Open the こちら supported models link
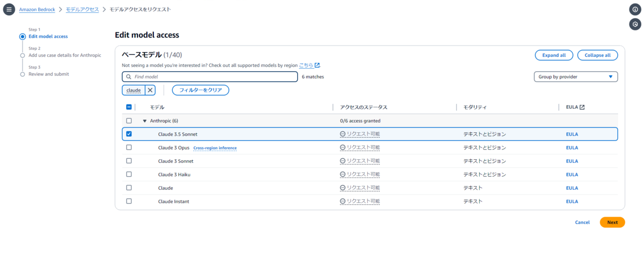 (x=306, y=65)
